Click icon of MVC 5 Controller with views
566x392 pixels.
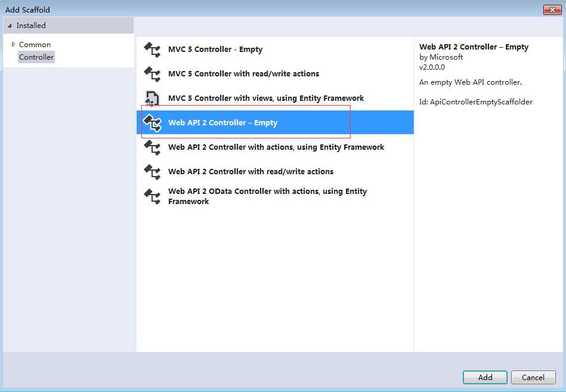152,98
